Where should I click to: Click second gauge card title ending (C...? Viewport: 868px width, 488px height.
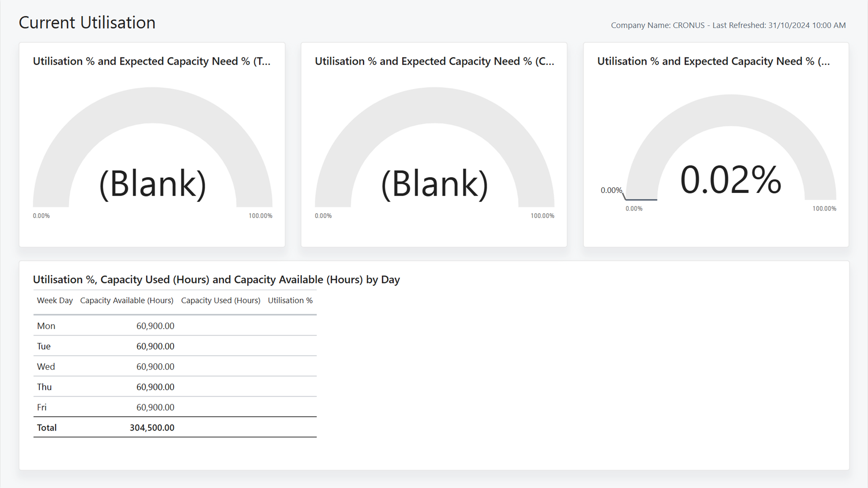(x=434, y=61)
